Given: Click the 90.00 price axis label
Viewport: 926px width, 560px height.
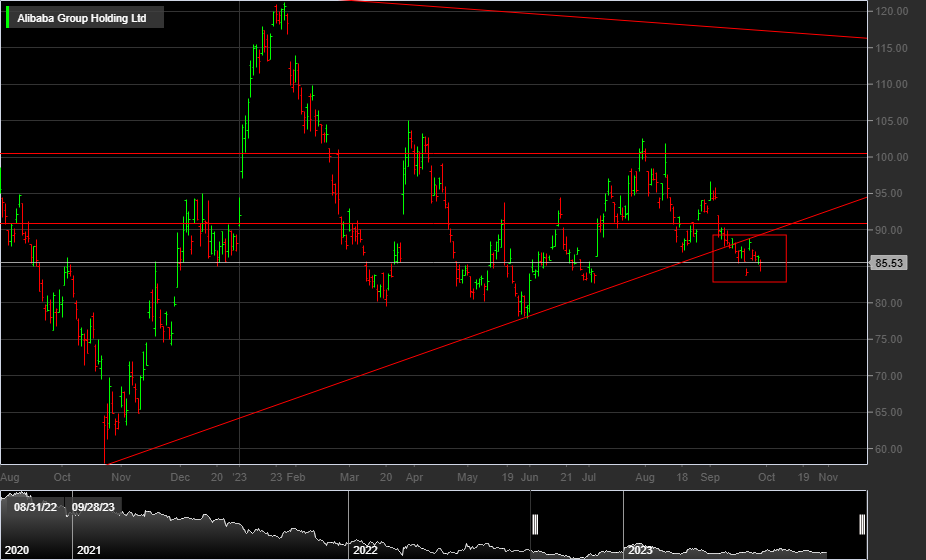Looking at the screenshot, I should (891, 230).
